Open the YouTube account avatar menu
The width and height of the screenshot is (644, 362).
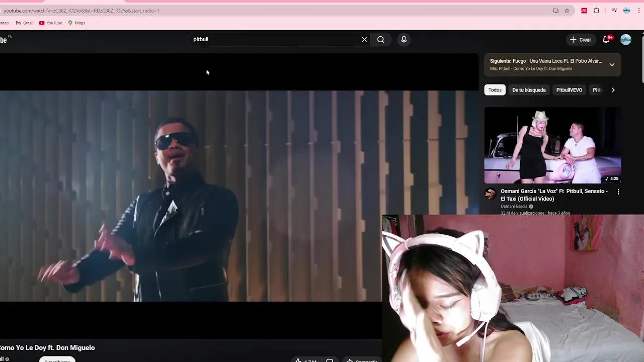tap(625, 40)
